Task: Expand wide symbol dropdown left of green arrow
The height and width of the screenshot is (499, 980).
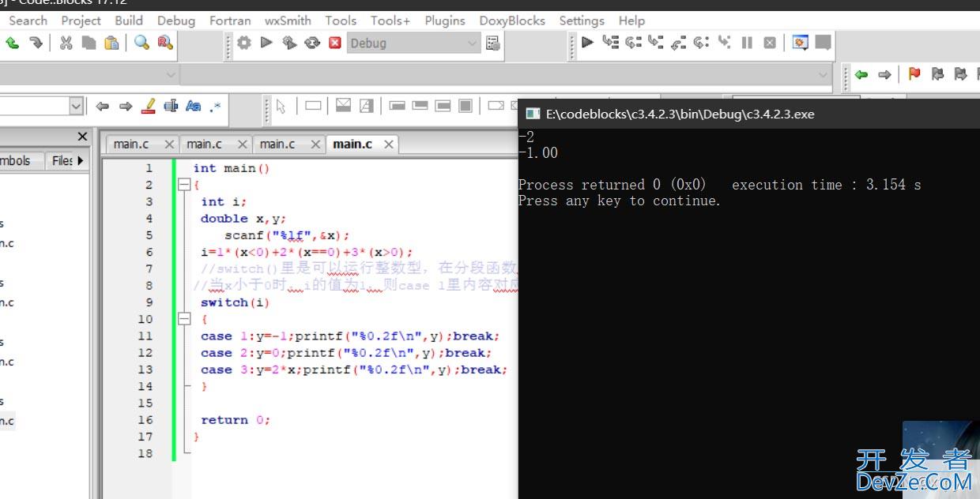Action: (x=824, y=74)
